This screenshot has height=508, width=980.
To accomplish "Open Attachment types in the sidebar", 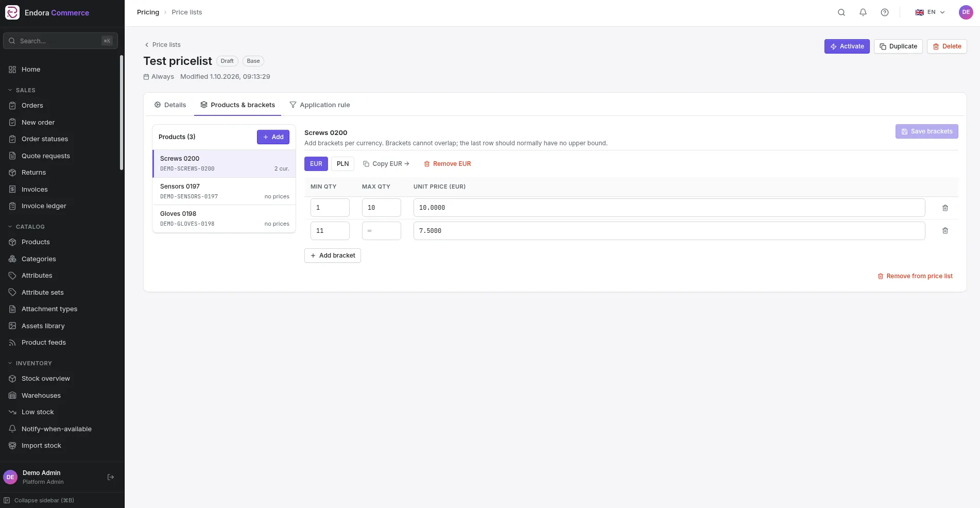I will [x=49, y=309].
